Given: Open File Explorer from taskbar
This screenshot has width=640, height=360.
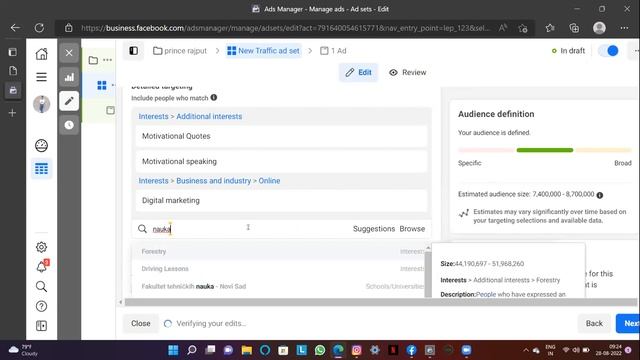Looking at the screenshot, I should [x=247, y=350].
